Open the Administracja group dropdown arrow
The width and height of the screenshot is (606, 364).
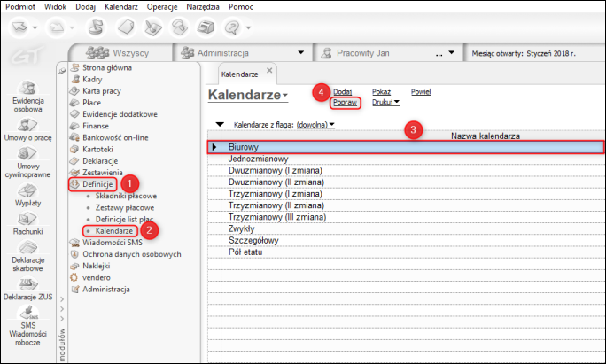(x=300, y=52)
